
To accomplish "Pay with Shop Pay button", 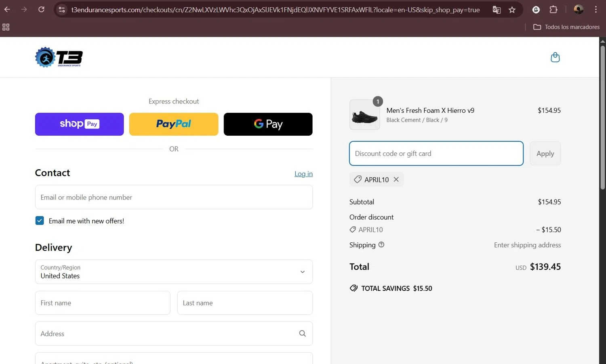I will coord(80,124).
